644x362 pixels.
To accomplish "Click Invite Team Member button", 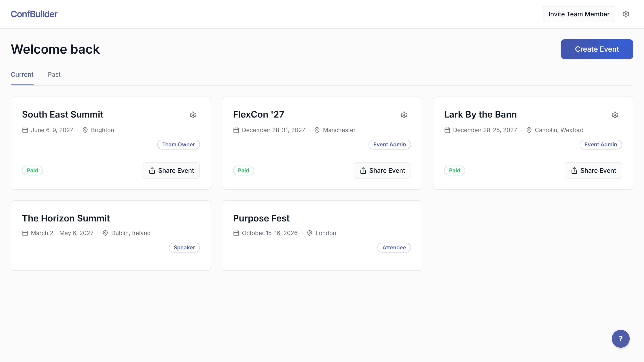I will point(579,14).
